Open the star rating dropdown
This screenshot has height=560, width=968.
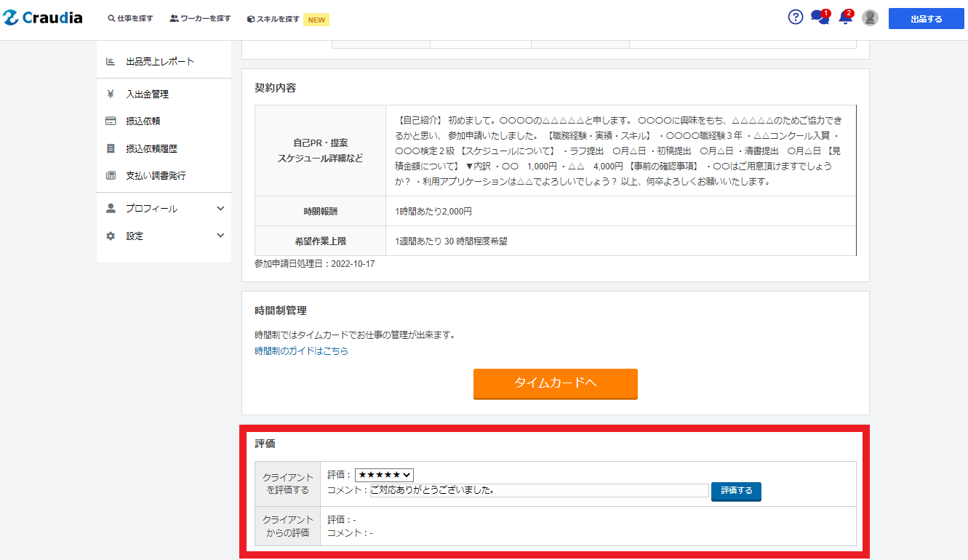pos(384,475)
